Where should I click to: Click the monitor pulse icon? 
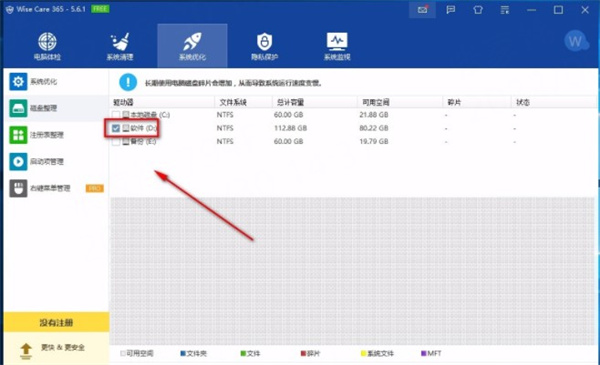tap(337, 41)
